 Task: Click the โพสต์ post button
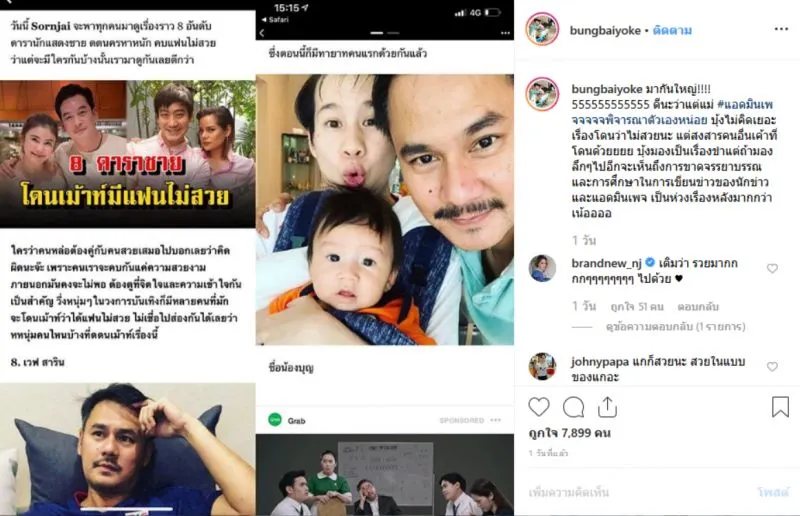773,492
